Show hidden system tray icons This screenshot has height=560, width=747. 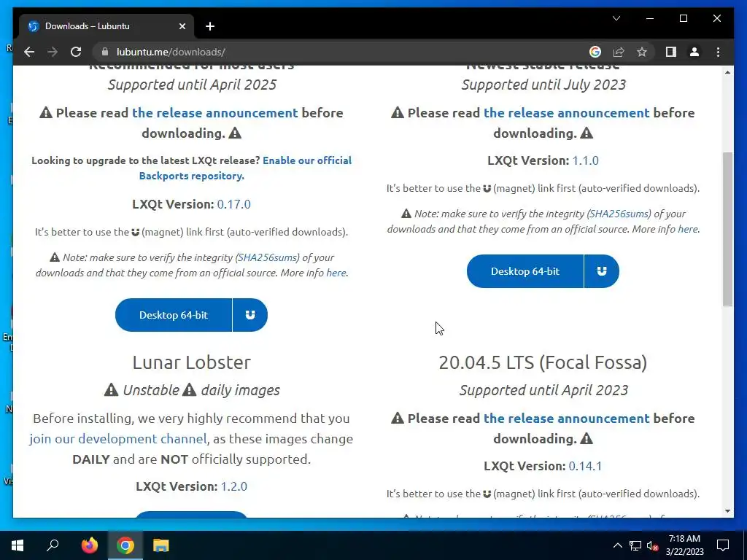pos(617,545)
